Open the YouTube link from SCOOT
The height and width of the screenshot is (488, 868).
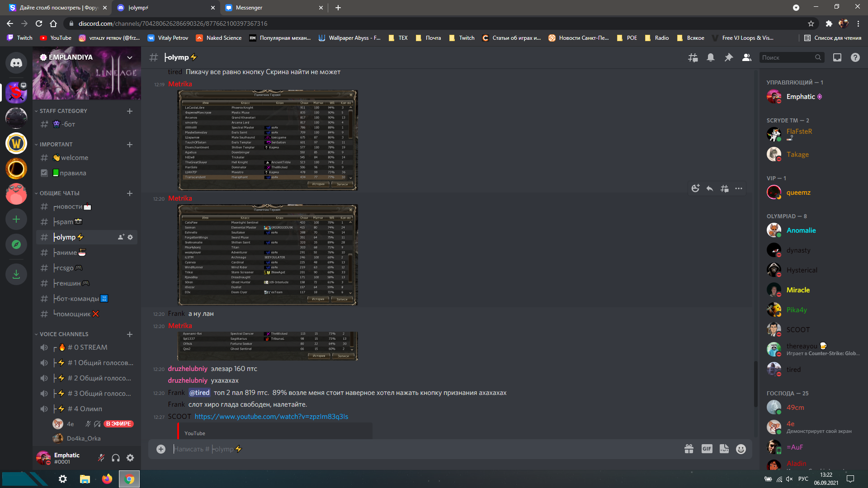point(271,417)
